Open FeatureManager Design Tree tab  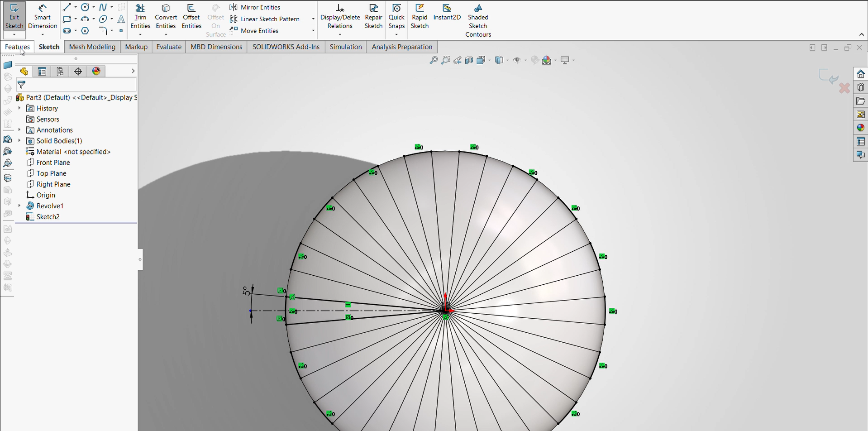(24, 71)
